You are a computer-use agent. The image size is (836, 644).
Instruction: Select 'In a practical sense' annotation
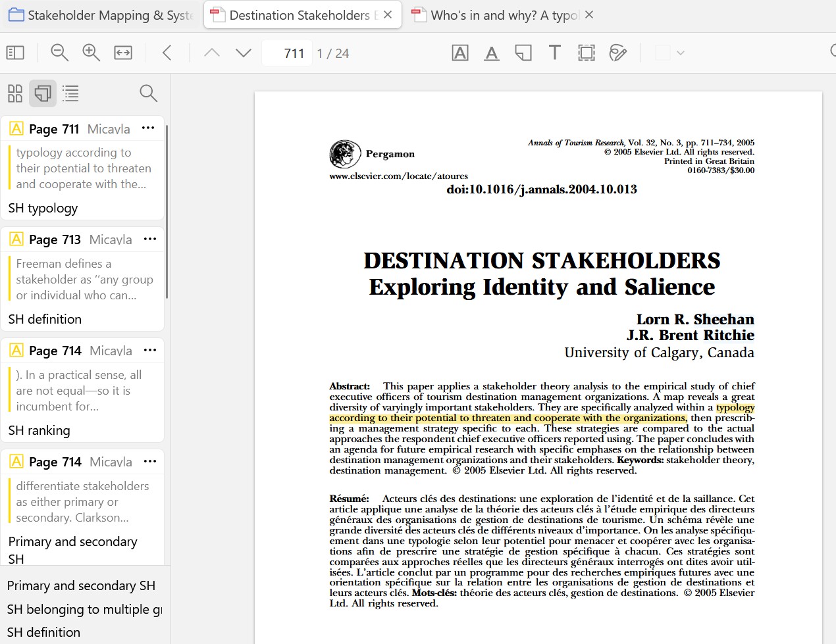pos(79,391)
